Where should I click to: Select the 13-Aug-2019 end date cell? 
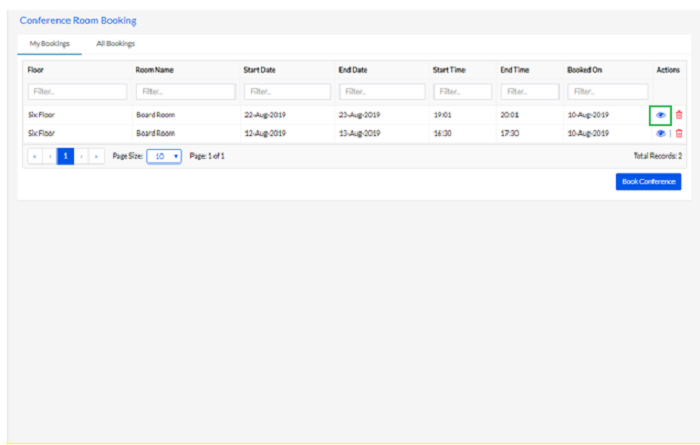359,133
